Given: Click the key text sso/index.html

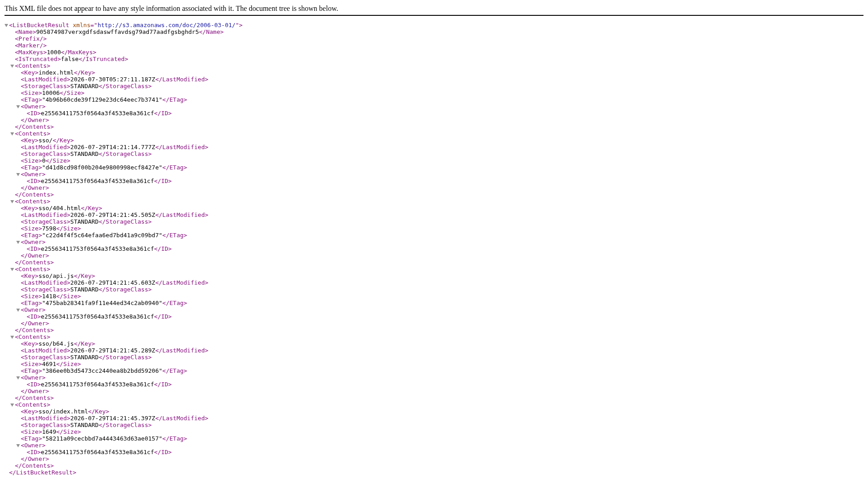Looking at the screenshot, I should pyautogui.click(x=63, y=412).
